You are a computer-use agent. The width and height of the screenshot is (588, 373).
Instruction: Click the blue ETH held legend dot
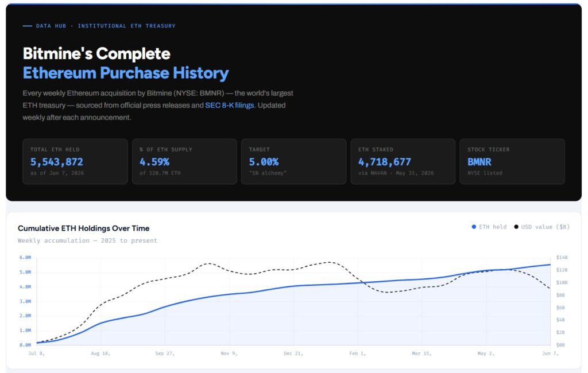[x=474, y=227]
